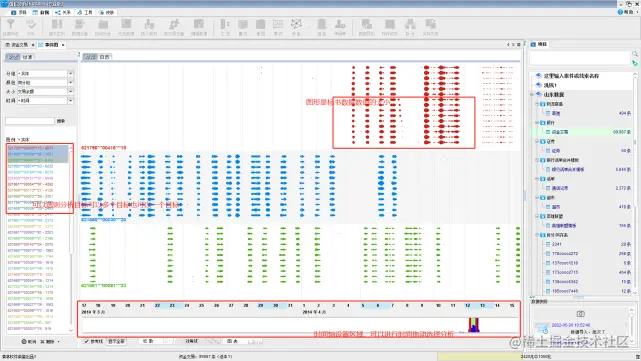641x361 pixels.
Task: Click the right tree panel vertical scrollbar
Action: 635,183
